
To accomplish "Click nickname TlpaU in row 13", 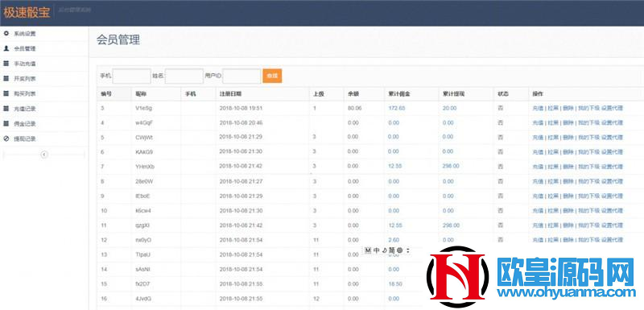I will pos(142,254).
